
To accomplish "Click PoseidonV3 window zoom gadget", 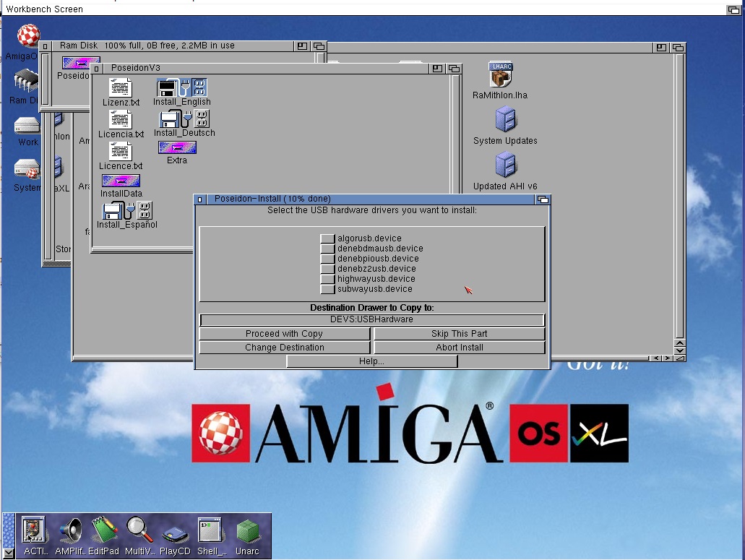I will click(437, 69).
